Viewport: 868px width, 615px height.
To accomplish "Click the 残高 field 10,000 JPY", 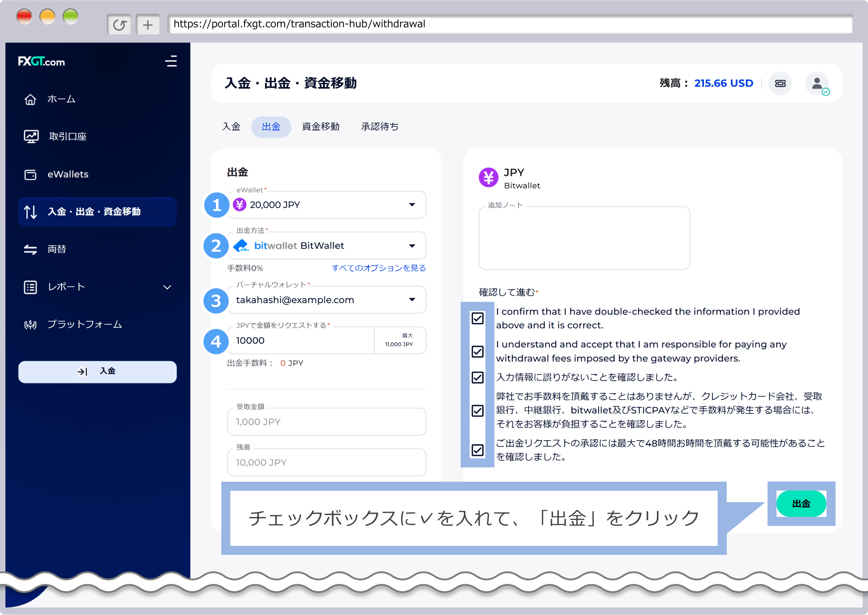I will [327, 463].
